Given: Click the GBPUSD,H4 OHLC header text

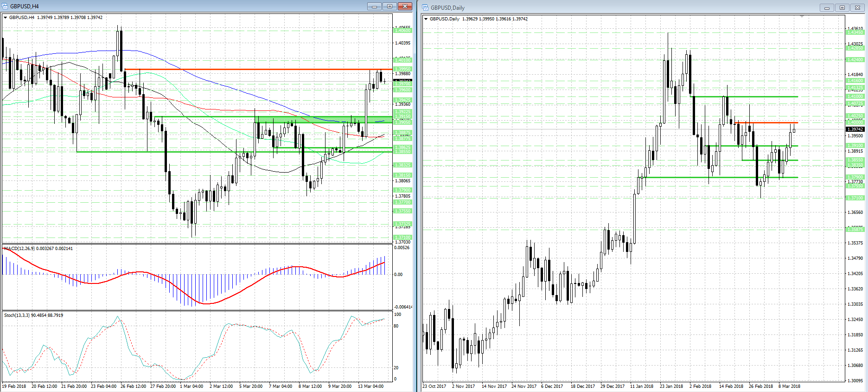Looking at the screenshot, I should click(56, 18).
